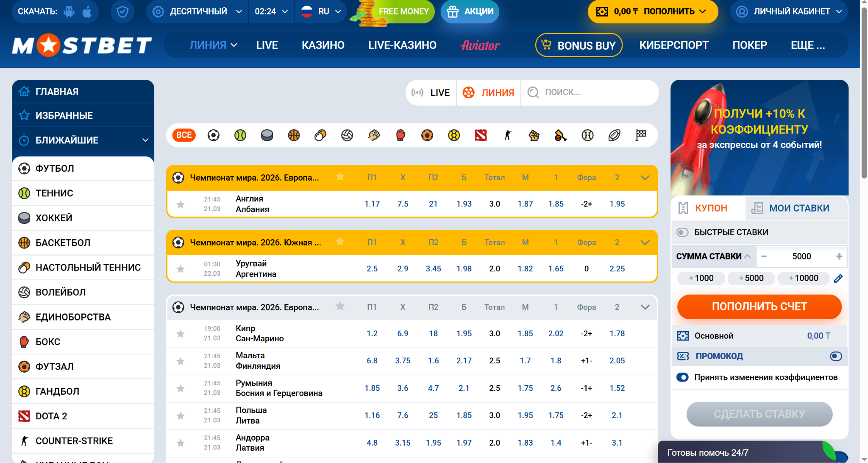Filter sports by martial arts fist icon

(374, 135)
